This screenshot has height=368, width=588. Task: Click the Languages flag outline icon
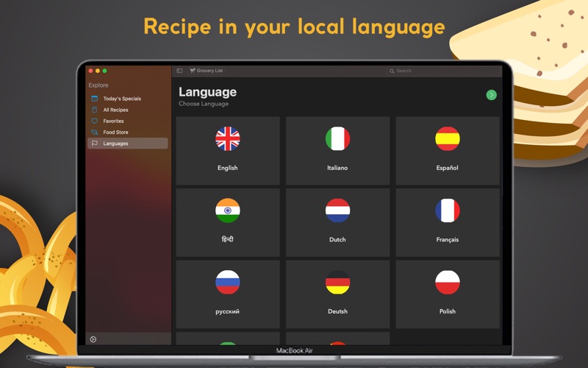click(x=95, y=144)
